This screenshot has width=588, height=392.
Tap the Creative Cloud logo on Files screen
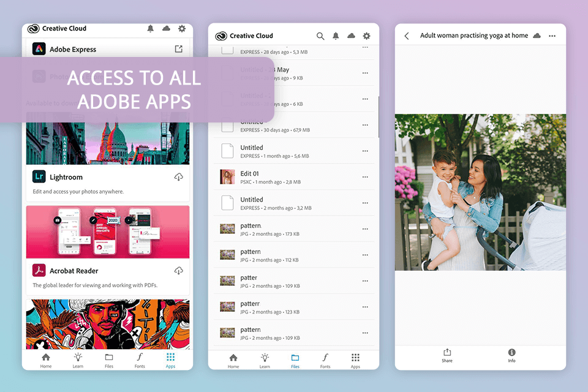(221, 36)
